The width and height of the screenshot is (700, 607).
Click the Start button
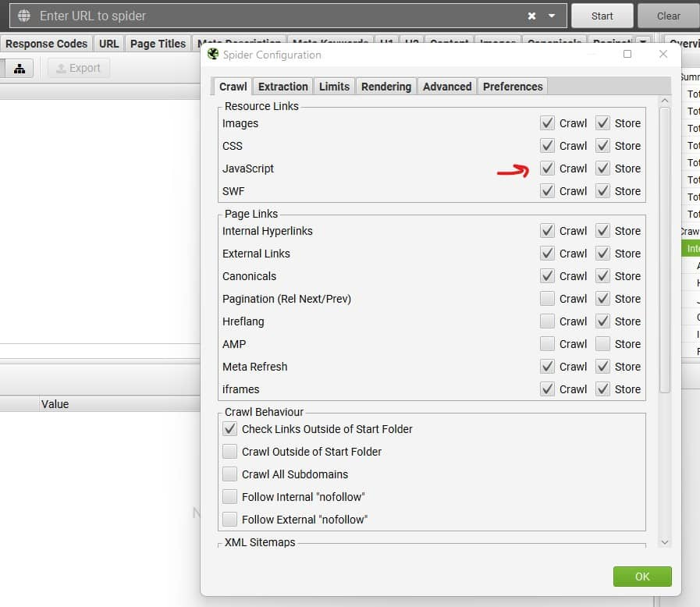(602, 16)
